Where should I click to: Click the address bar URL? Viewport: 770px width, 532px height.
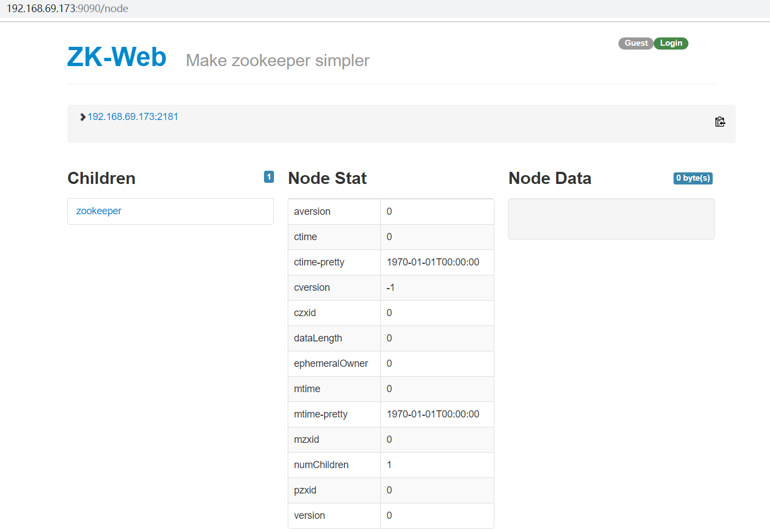click(x=67, y=8)
